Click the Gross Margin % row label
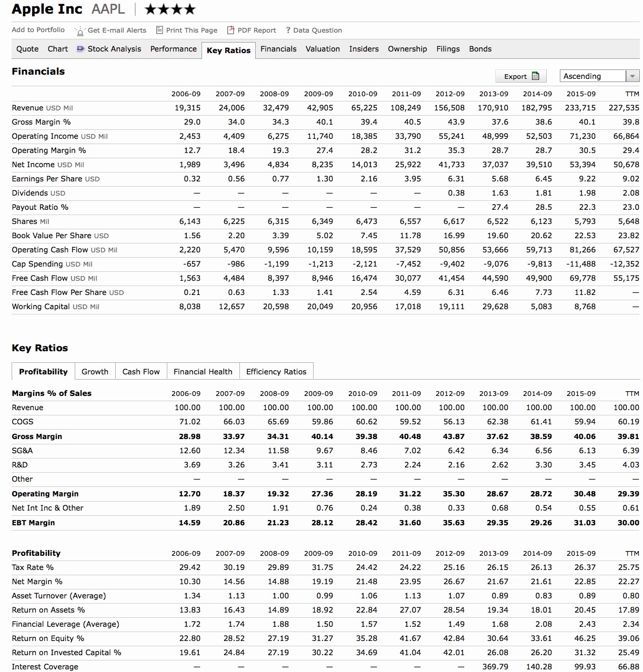The image size is (643, 672). [42, 122]
